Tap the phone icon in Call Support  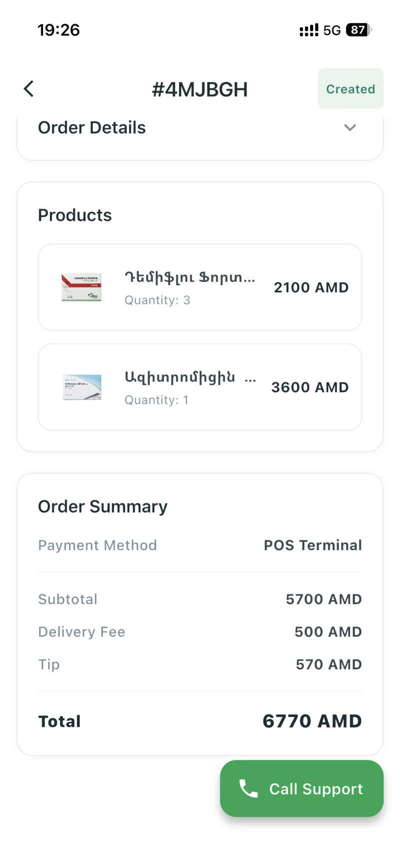(248, 788)
